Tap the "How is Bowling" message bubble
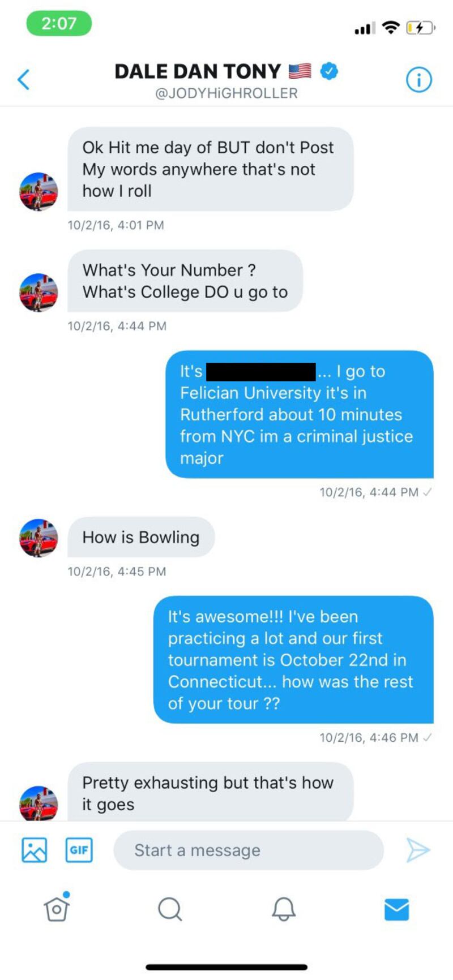Image resolution: width=453 pixels, height=980 pixels. tap(141, 538)
